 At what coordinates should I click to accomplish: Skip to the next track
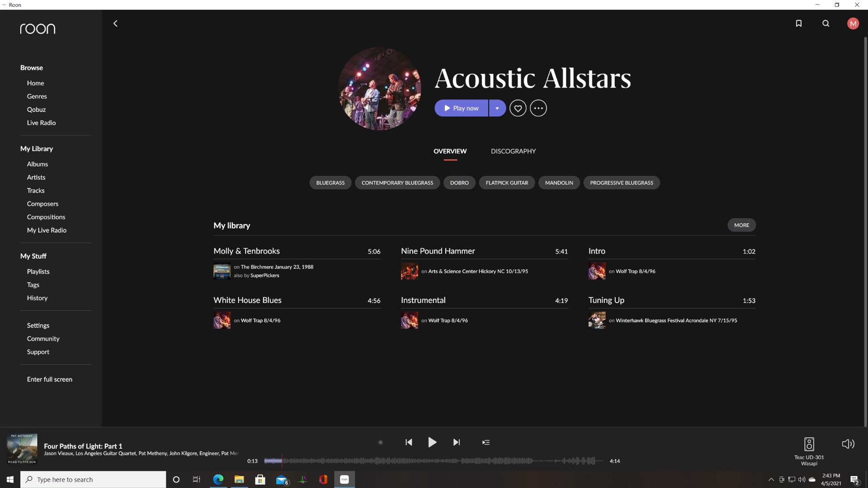(456, 442)
